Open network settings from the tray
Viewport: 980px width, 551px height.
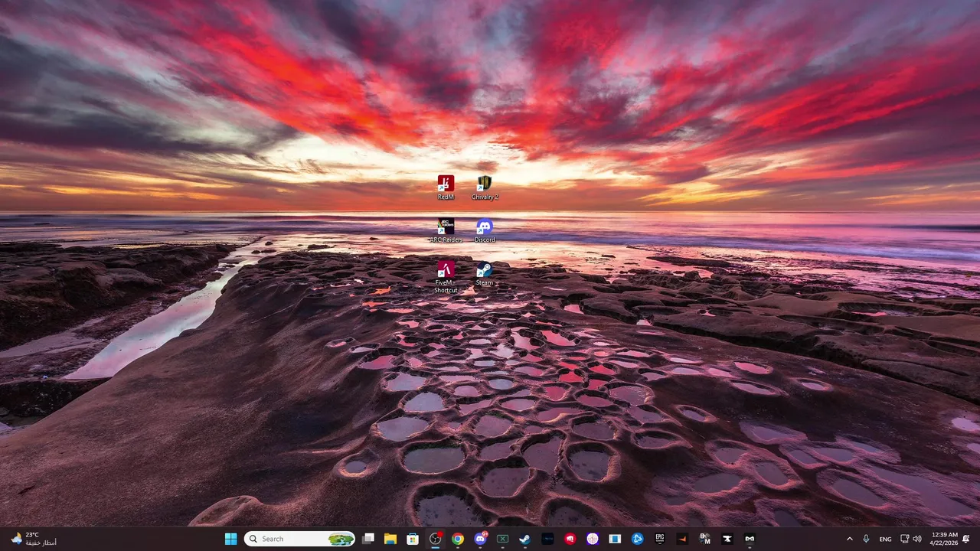pyautogui.click(x=904, y=539)
